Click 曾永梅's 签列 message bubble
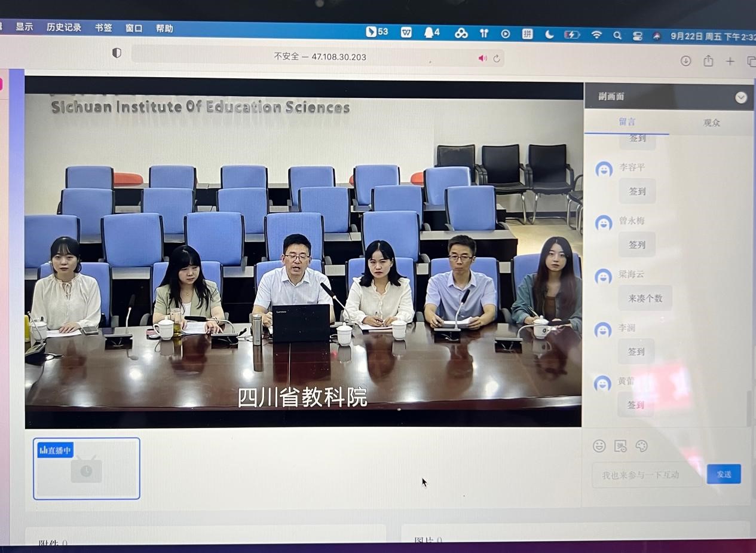756x553 pixels. coord(637,245)
